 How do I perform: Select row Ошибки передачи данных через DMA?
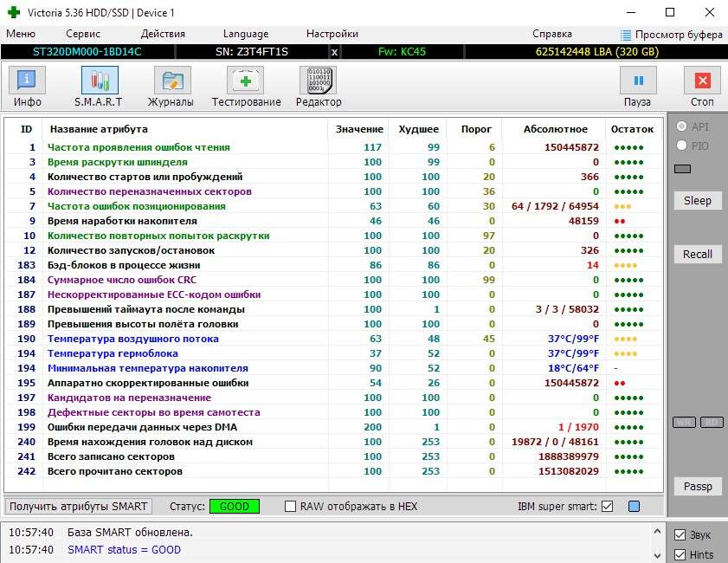coord(333,427)
